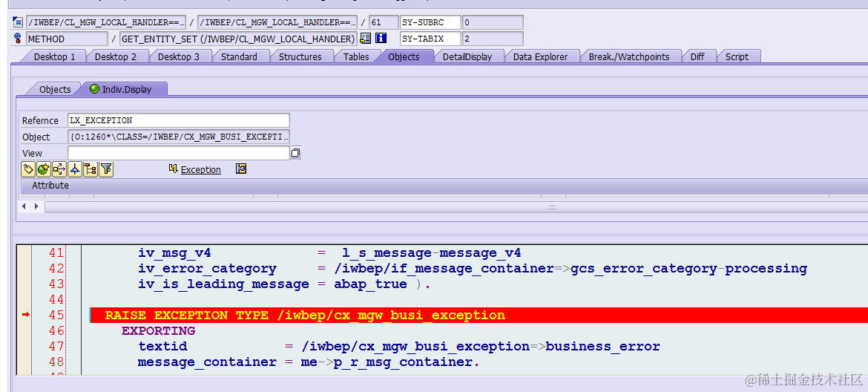Click the iv_is_leading_message = abap_true line
The image size is (868, 392).
click(x=284, y=284)
